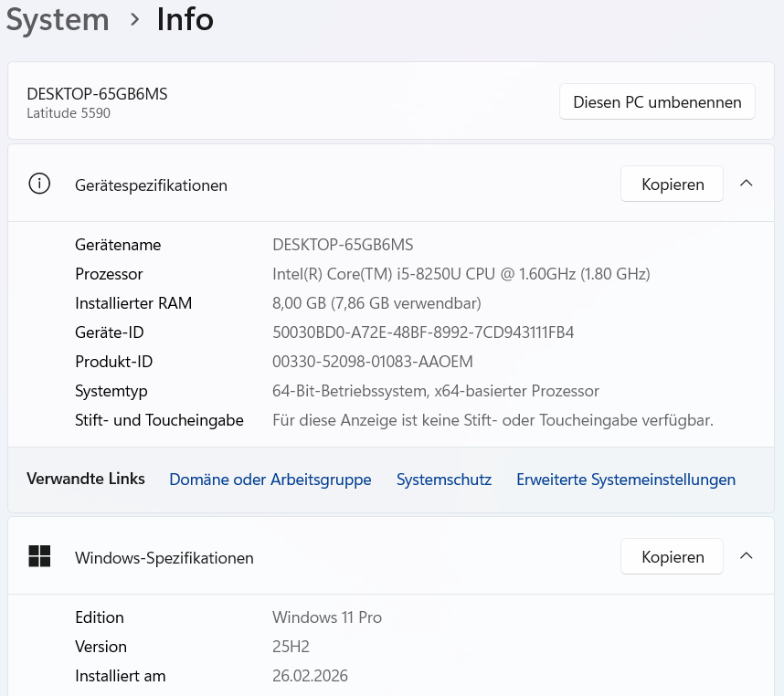Click the Edition label
Screen dimensions: 784x696
[x=100, y=617]
